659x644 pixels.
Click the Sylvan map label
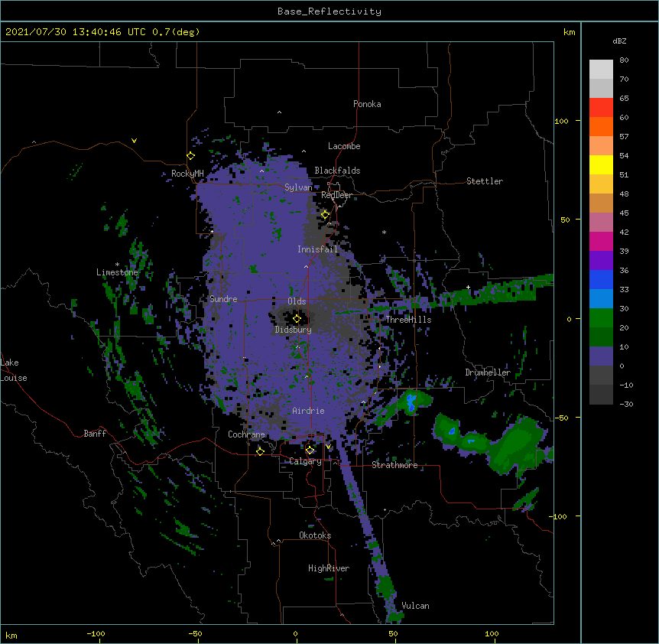click(298, 187)
